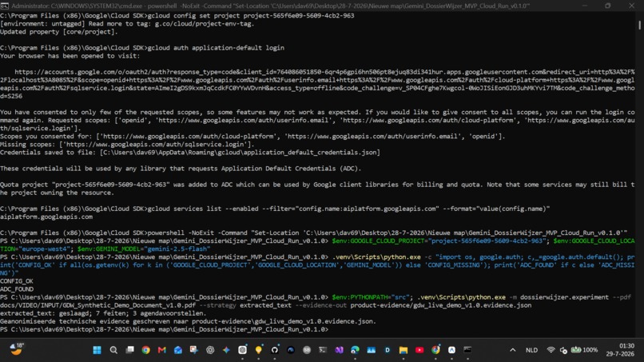
Task: Open the clock and date 01:30
Action: pyautogui.click(x=620, y=350)
